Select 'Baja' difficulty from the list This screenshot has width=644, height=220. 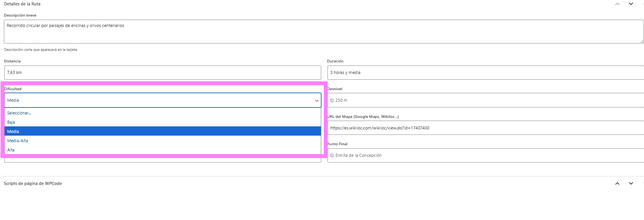click(x=11, y=122)
